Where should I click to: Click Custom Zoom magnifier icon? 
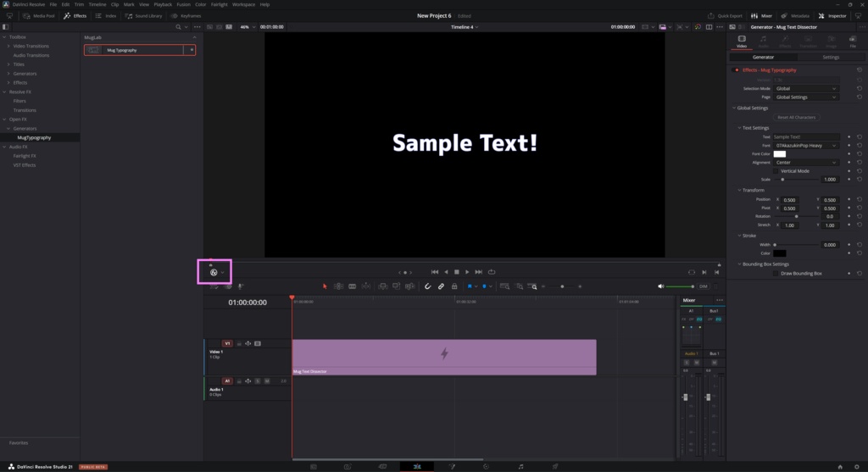tap(532, 286)
